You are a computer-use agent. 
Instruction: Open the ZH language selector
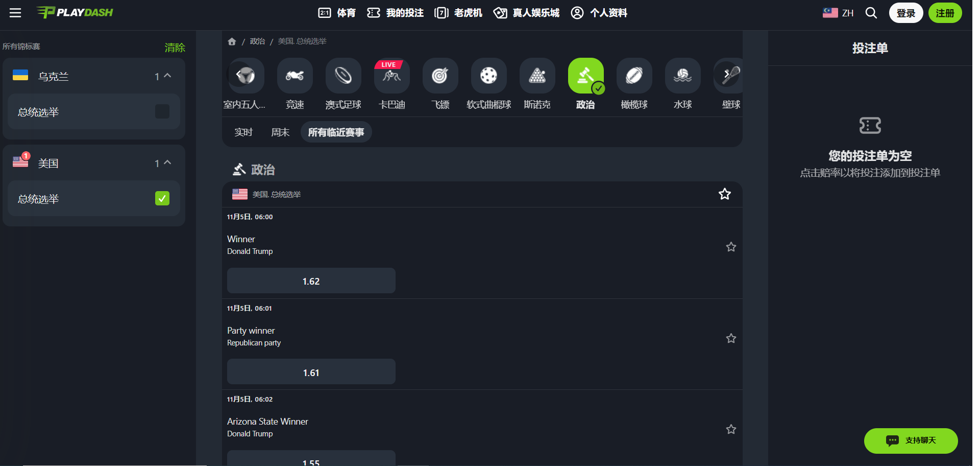coord(838,13)
